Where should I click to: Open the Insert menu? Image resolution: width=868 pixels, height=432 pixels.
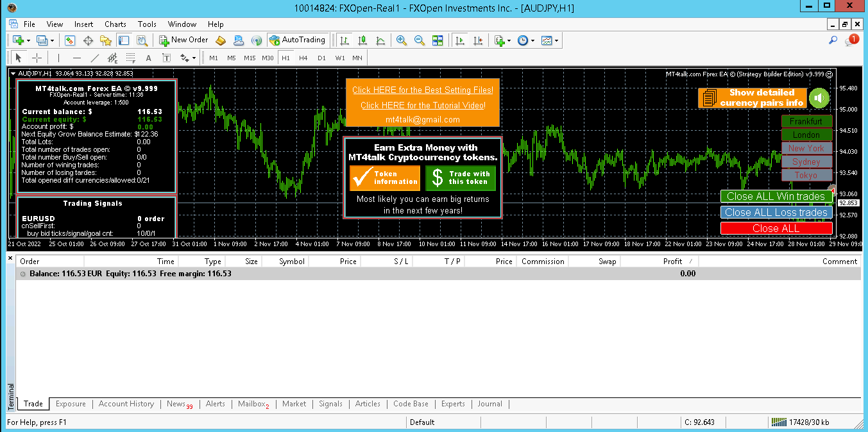pyautogui.click(x=83, y=24)
